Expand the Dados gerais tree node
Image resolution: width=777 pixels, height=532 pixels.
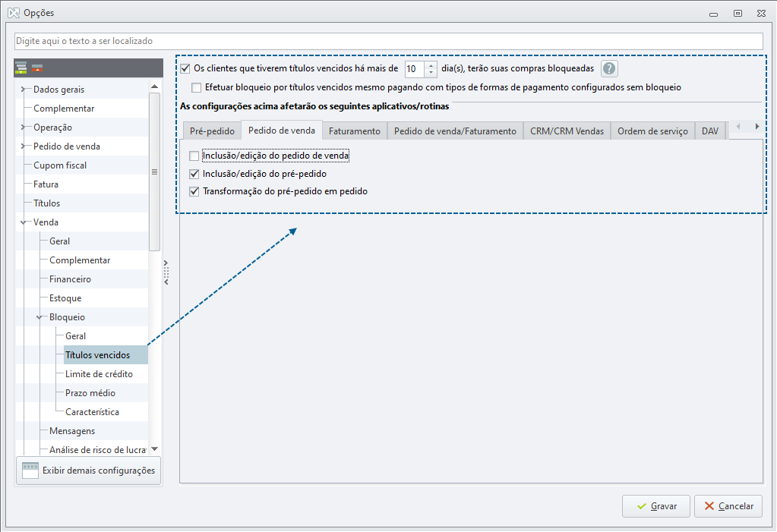coord(23,90)
